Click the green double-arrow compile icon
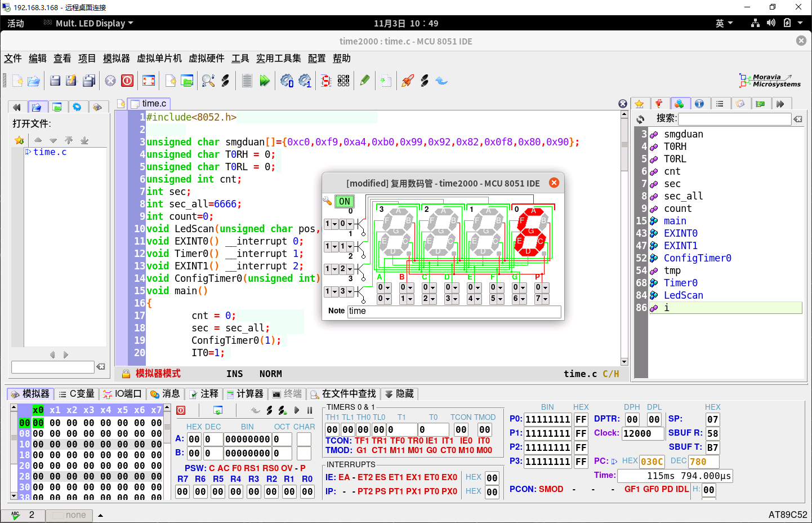The height and width of the screenshot is (523, 812). pos(264,81)
